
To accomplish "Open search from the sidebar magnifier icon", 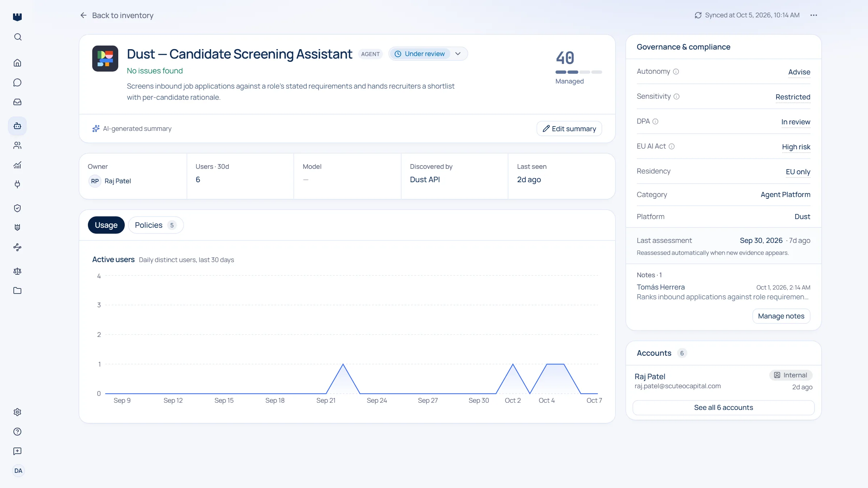I will pyautogui.click(x=17, y=37).
